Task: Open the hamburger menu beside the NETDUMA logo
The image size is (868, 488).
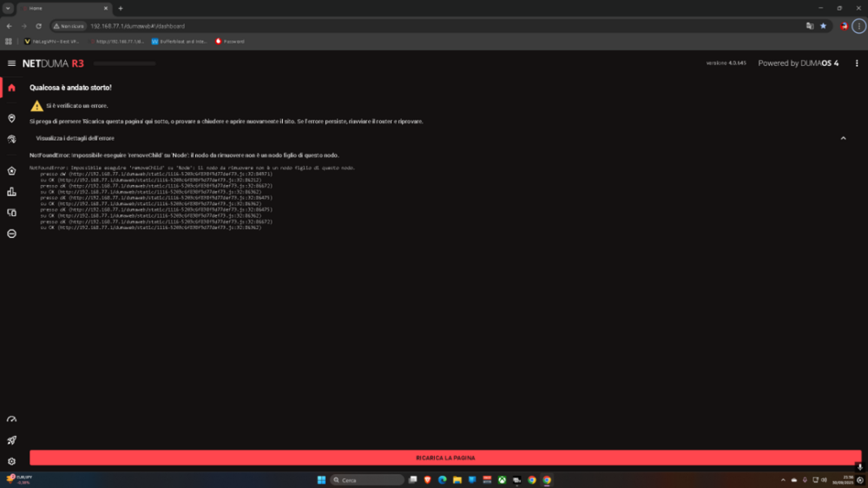Action: [11, 63]
